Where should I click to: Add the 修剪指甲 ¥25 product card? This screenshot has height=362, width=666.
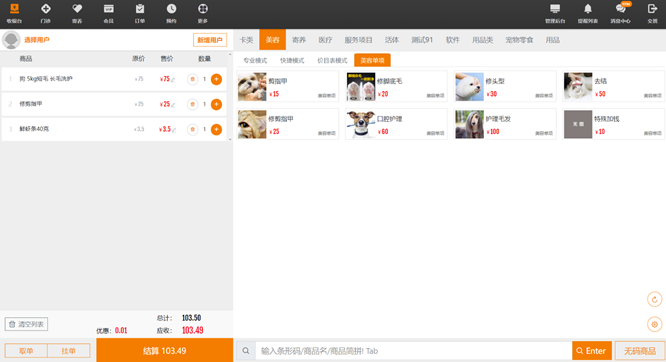click(288, 124)
